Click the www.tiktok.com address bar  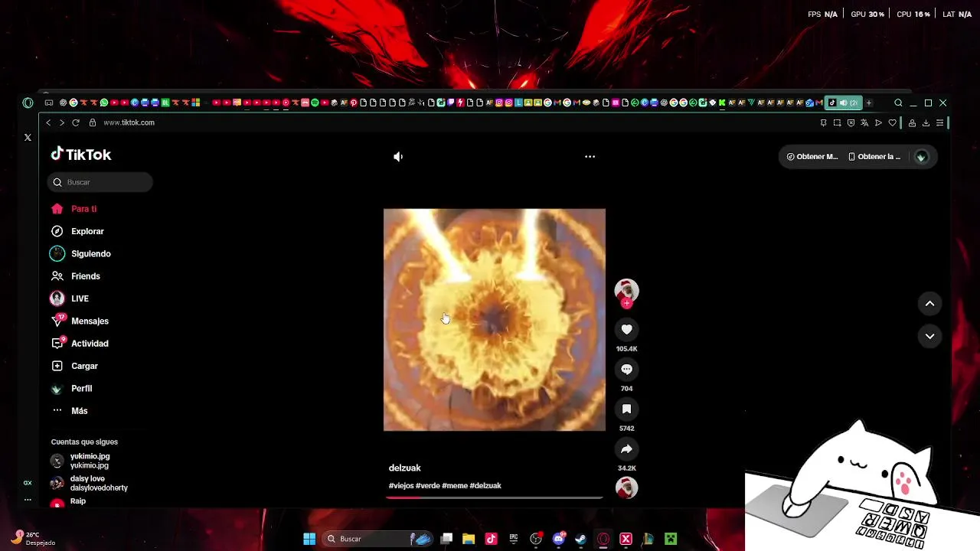coord(129,122)
